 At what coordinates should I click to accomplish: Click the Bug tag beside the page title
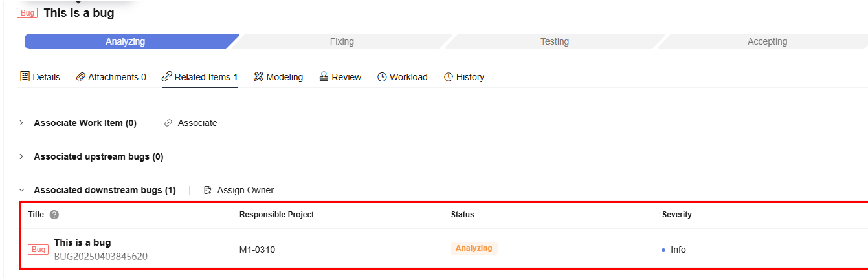point(27,13)
